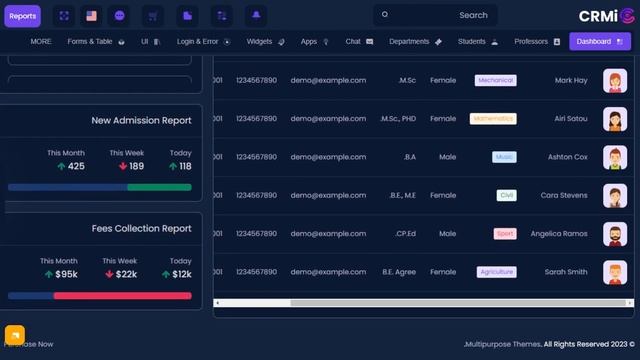Open the settings sliders icon in top bar
Viewport: 640px width, 360px height.
click(x=222, y=16)
